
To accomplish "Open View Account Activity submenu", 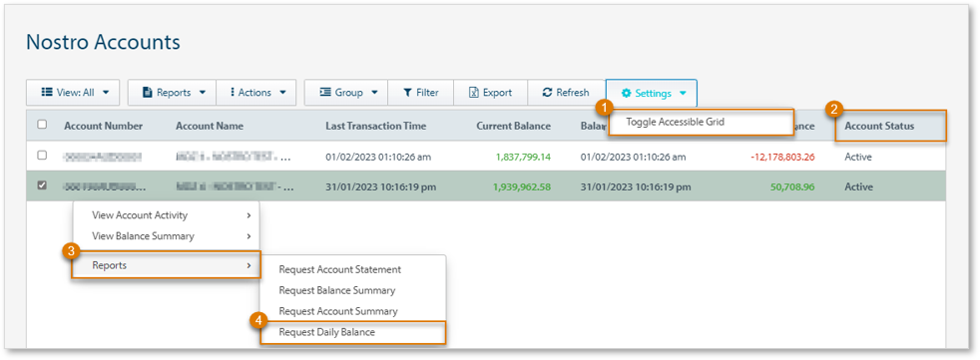I will point(167,215).
